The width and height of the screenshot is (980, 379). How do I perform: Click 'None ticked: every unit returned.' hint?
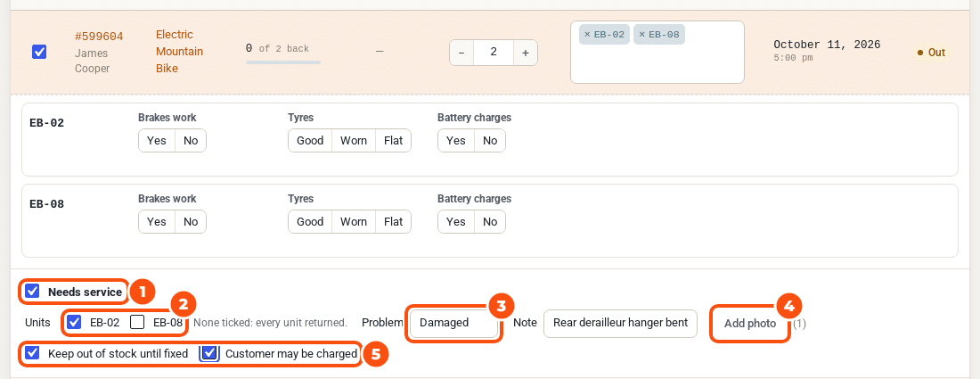pyautogui.click(x=270, y=323)
